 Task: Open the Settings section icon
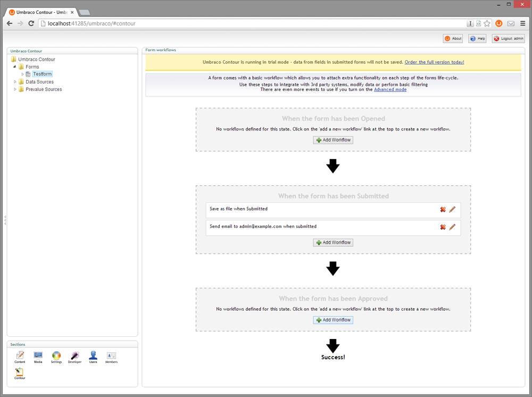tap(56, 357)
